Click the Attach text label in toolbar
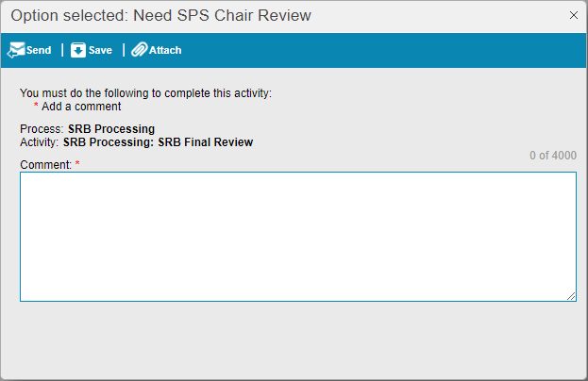The width and height of the screenshot is (588, 381). click(x=165, y=50)
